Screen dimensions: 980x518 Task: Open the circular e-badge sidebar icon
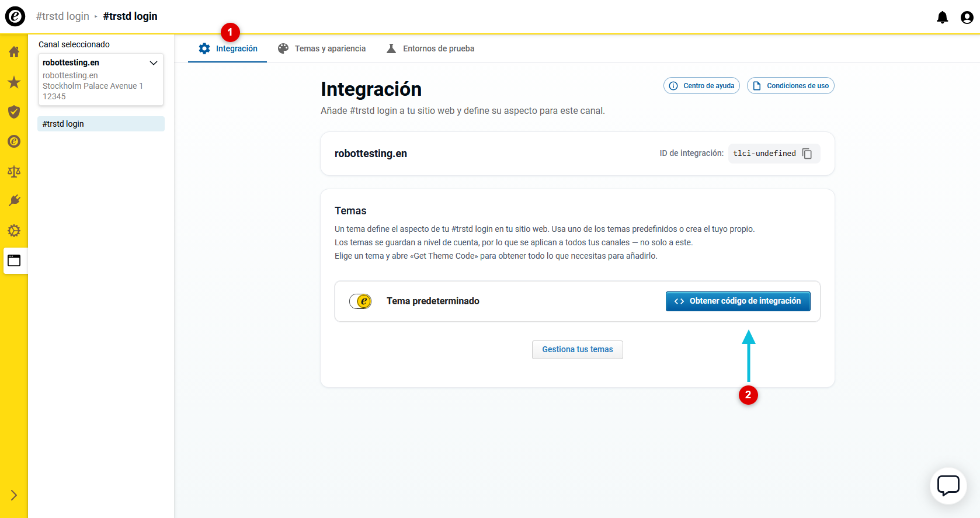[x=14, y=141]
